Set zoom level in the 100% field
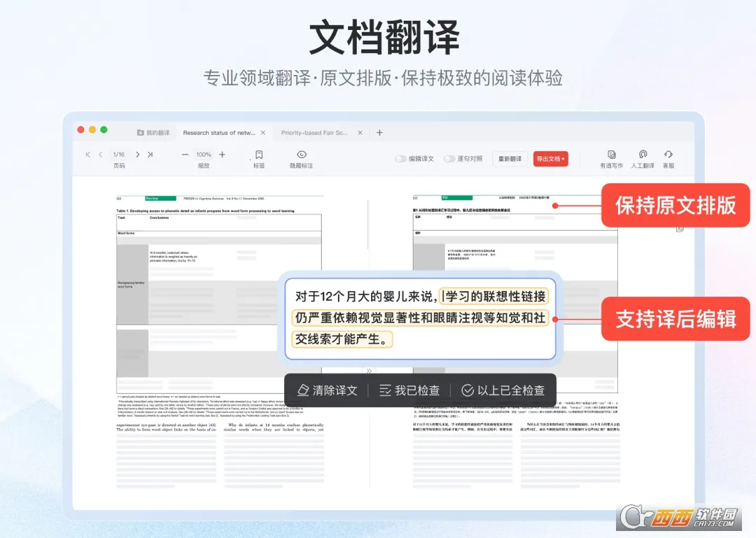Screen dimensions: 756x538 202,155
